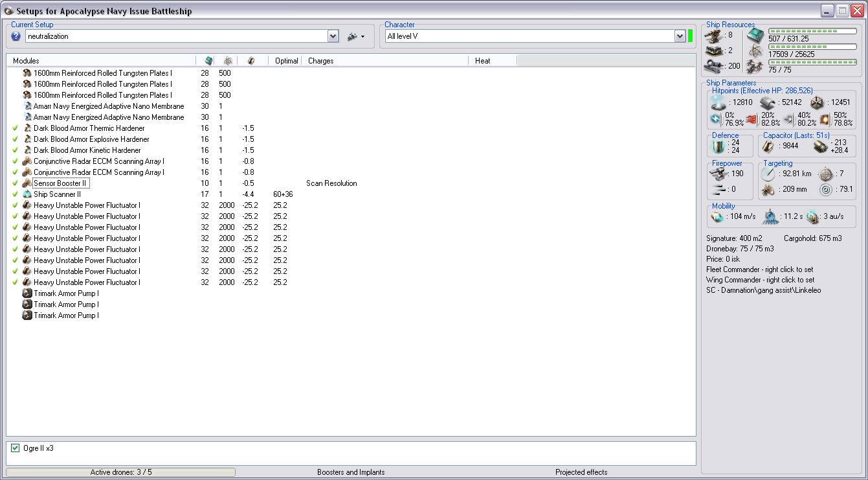Image resolution: width=868 pixels, height=480 pixels.
Task: Toggle the Ogre II x3 drone checkbox
Action: point(16,448)
